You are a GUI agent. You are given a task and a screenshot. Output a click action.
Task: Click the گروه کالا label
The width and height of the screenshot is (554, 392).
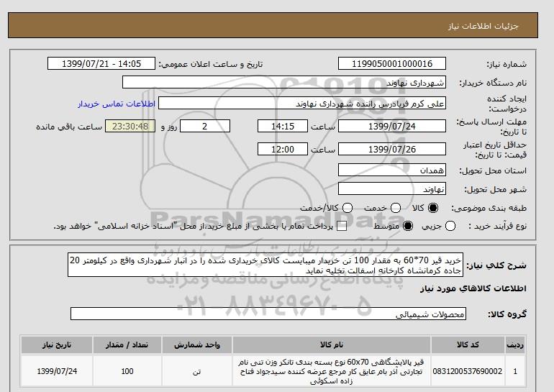[507, 314]
